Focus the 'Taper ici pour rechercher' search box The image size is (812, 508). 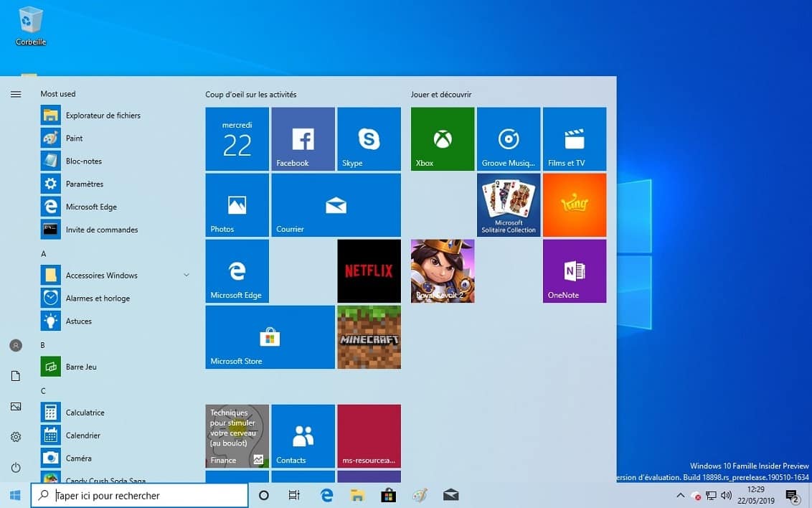click(x=139, y=496)
